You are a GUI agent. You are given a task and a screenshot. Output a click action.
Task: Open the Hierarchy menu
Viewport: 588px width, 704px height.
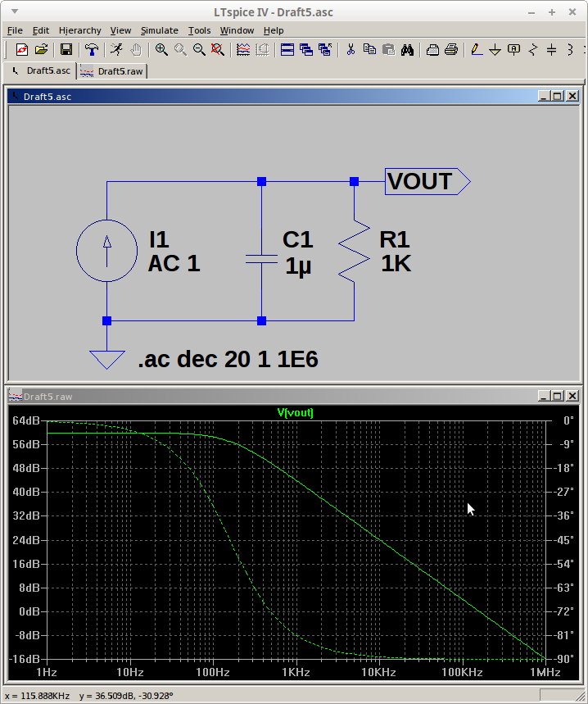click(x=79, y=30)
